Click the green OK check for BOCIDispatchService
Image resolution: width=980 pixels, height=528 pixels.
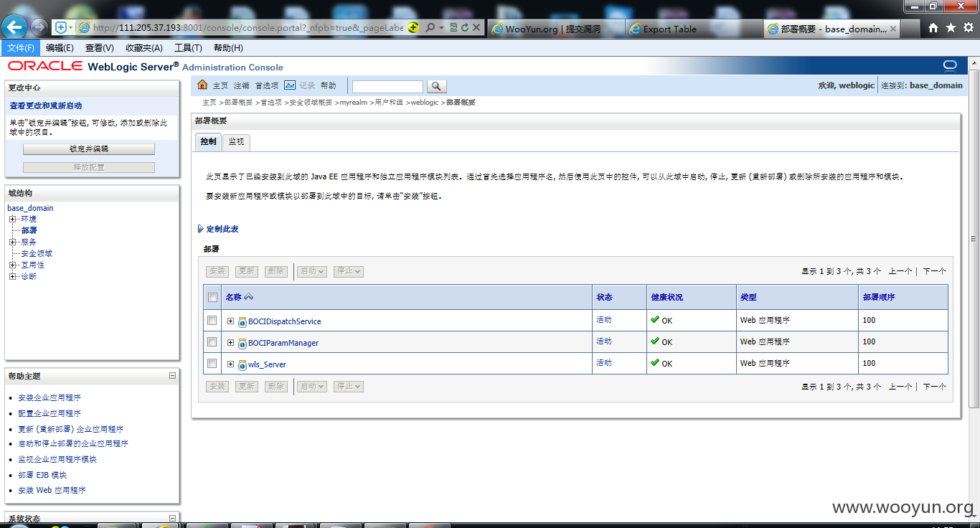tap(655, 320)
